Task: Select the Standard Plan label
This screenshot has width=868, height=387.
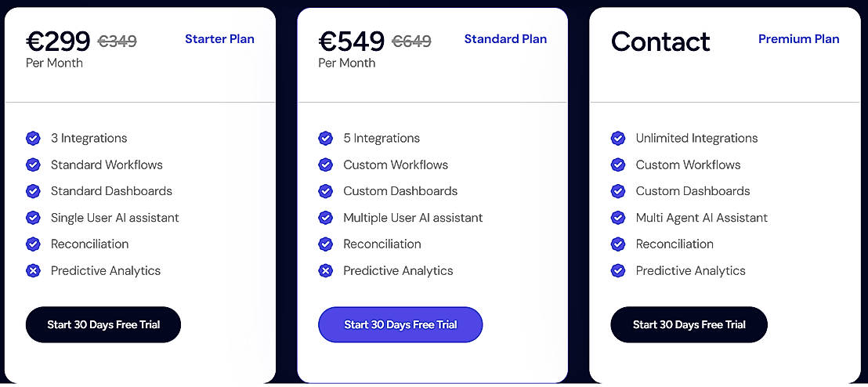Action: 505,39
